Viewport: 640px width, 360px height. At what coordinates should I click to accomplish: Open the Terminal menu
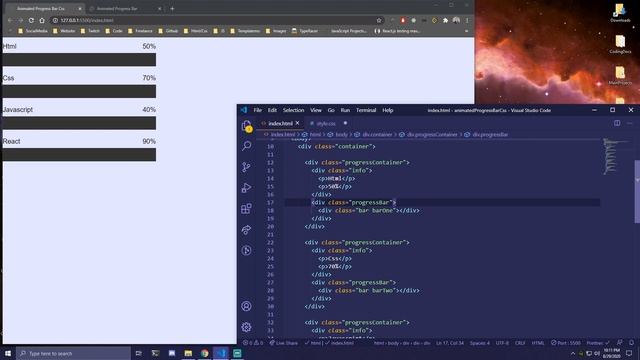(366, 110)
